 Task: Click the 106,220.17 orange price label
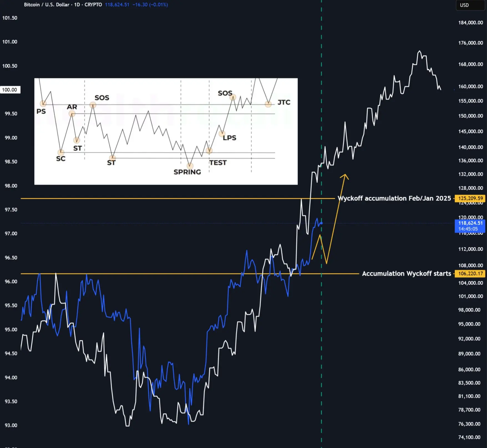coord(470,274)
